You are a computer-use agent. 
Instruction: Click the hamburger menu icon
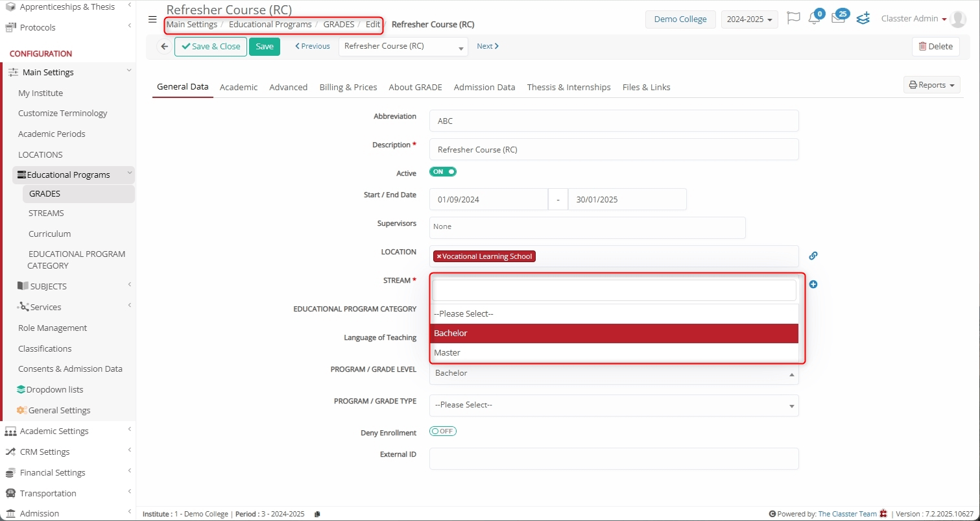(152, 19)
